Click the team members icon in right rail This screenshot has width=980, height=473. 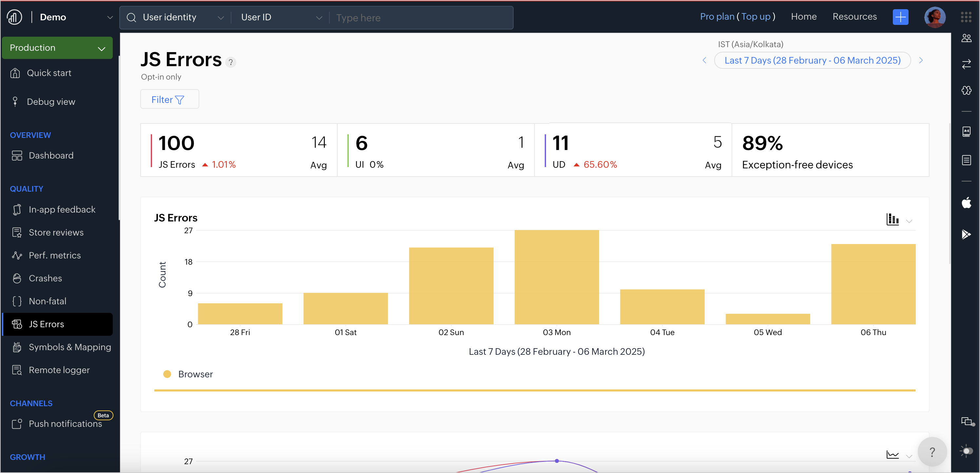coord(966,38)
